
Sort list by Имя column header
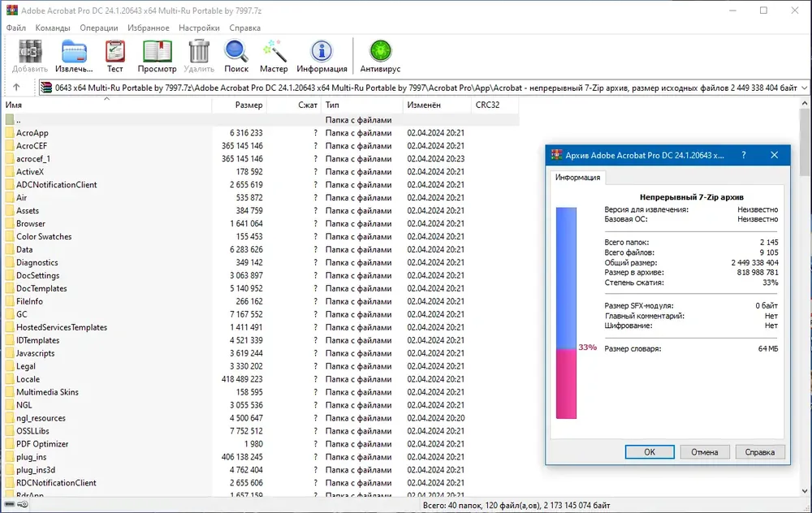click(x=107, y=105)
